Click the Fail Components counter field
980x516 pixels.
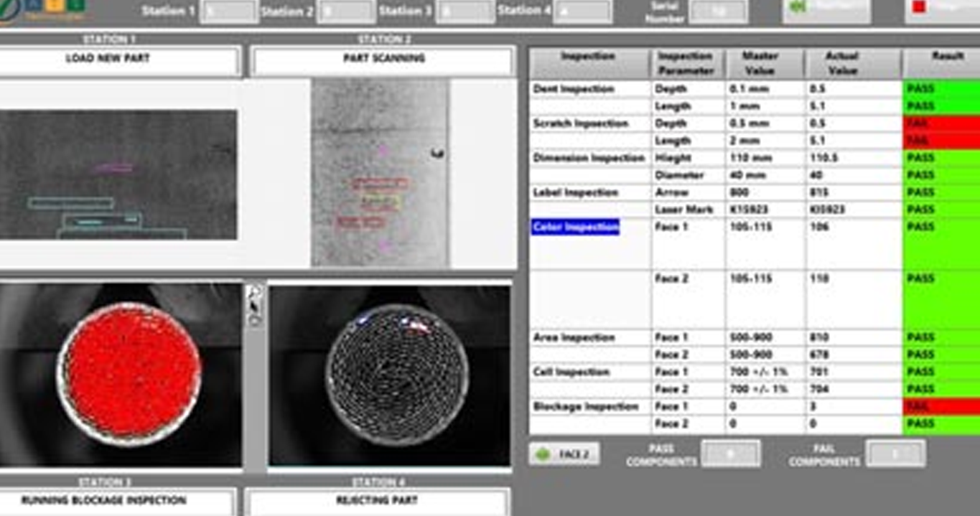pyautogui.click(x=895, y=454)
